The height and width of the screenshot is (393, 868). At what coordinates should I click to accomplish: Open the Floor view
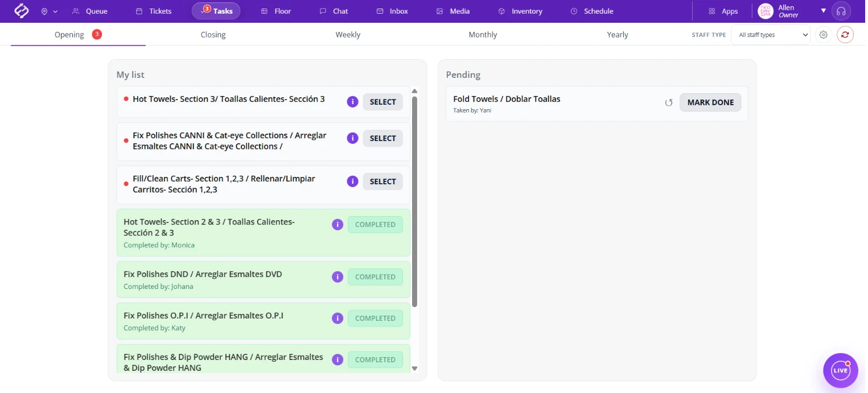[276, 11]
